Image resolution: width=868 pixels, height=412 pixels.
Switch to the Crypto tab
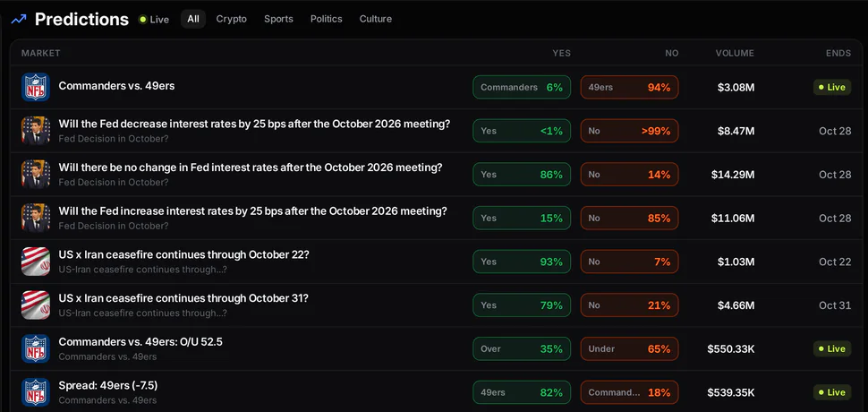pyautogui.click(x=232, y=19)
